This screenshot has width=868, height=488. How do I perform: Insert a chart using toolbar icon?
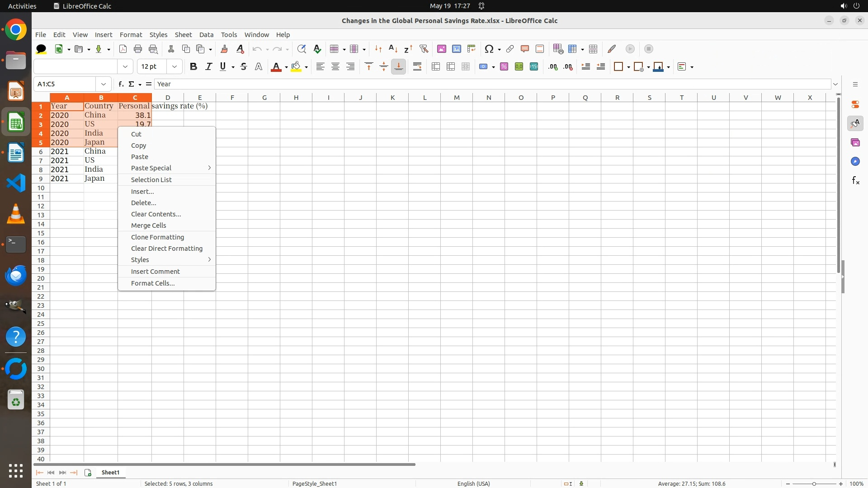tap(457, 49)
